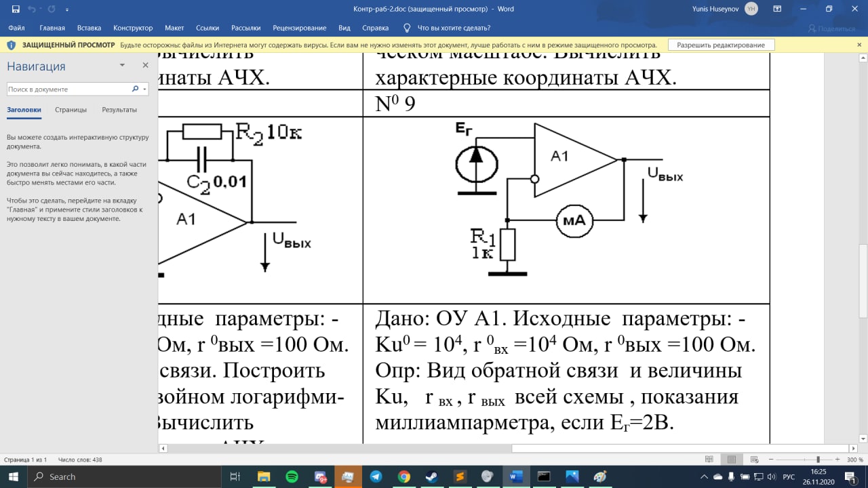The image size is (868, 488).
Task: Open Steam from the taskbar
Action: click(432, 476)
